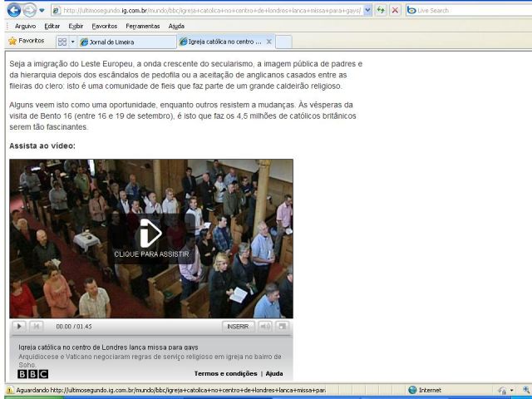Toggle fullscreen on the video player
532x399 pixels.
(x=283, y=327)
